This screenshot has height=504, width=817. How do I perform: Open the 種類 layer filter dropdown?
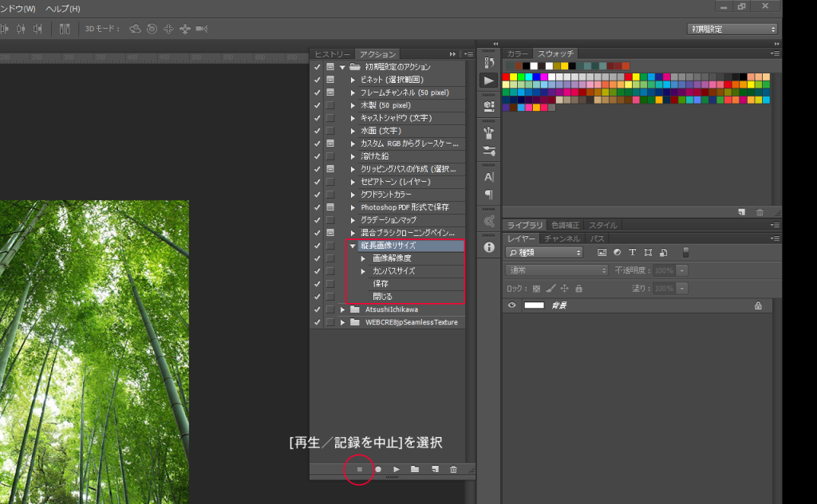point(544,253)
